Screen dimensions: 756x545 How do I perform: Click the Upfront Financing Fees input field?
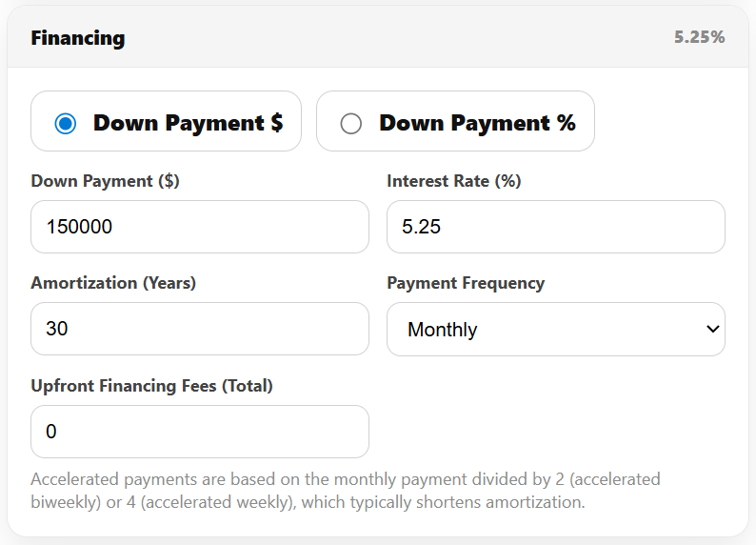[199, 432]
